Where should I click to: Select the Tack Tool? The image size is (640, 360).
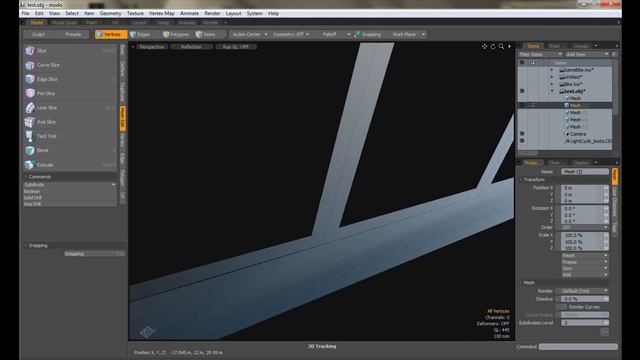69,136
